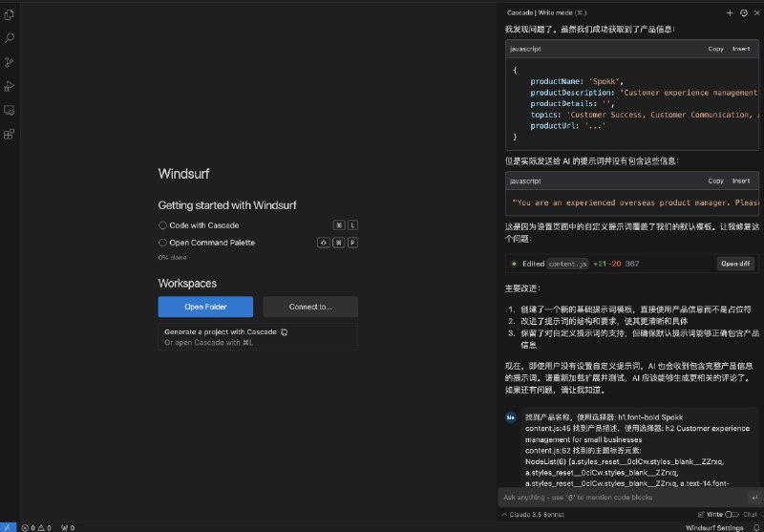764x532 pixels.
Task: Open the Run and Debug view
Action: tap(9, 86)
